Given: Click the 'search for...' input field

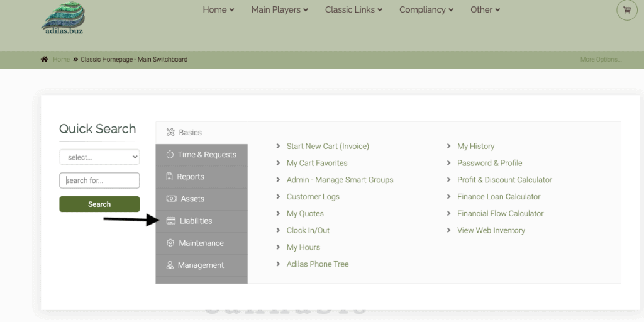Looking at the screenshot, I should pos(99,180).
